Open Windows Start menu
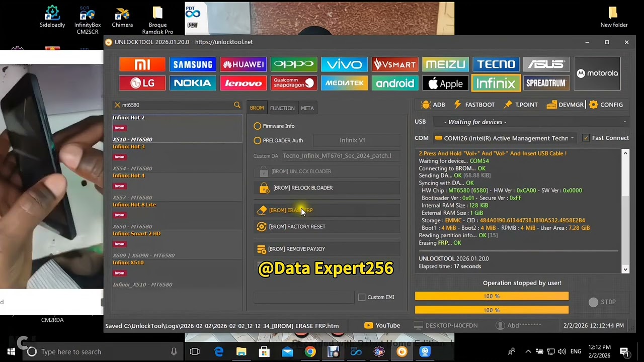This screenshot has width=644, height=362. [x=11, y=351]
